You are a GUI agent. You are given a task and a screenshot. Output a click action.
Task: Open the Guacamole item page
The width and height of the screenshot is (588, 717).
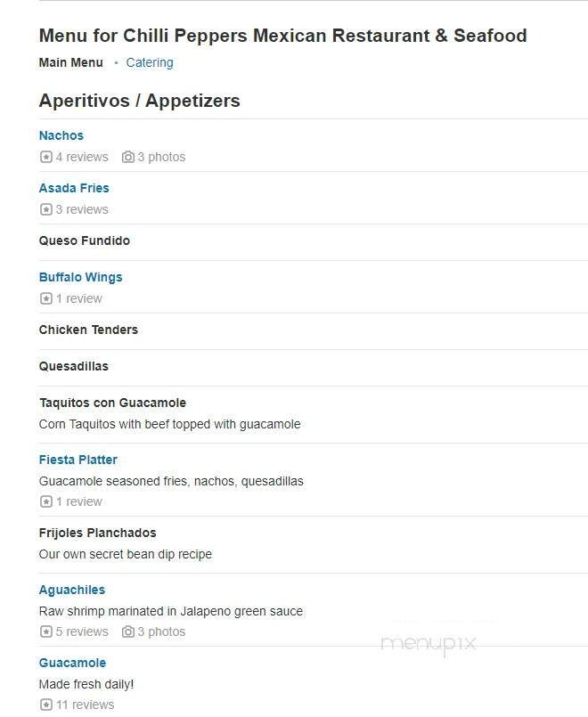[x=72, y=663]
